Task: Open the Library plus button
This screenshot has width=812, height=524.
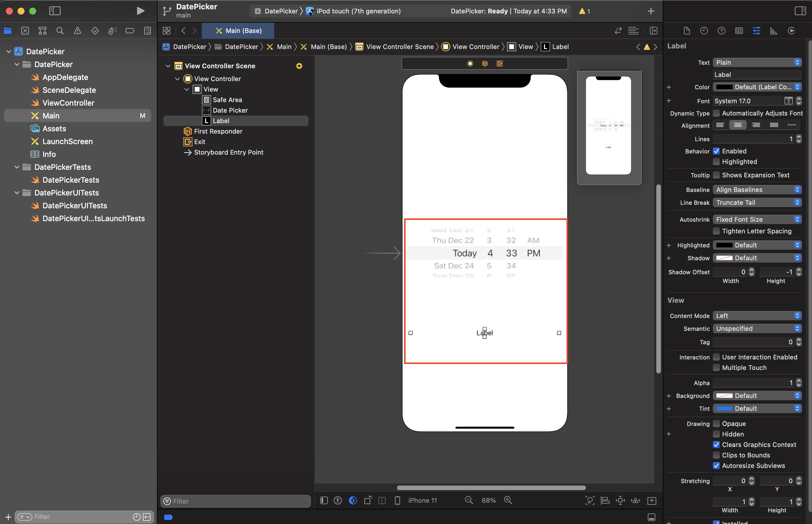Action: pyautogui.click(x=650, y=11)
